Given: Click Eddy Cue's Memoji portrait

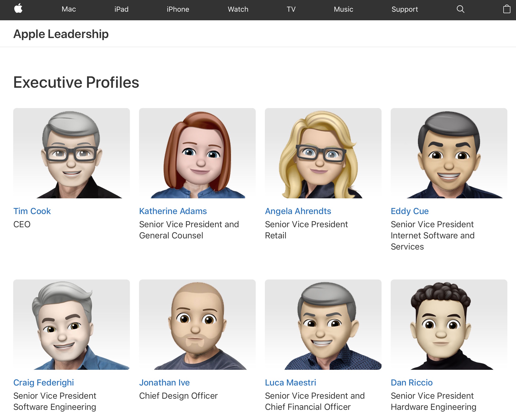Looking at the screenshot, I should 449,153.
